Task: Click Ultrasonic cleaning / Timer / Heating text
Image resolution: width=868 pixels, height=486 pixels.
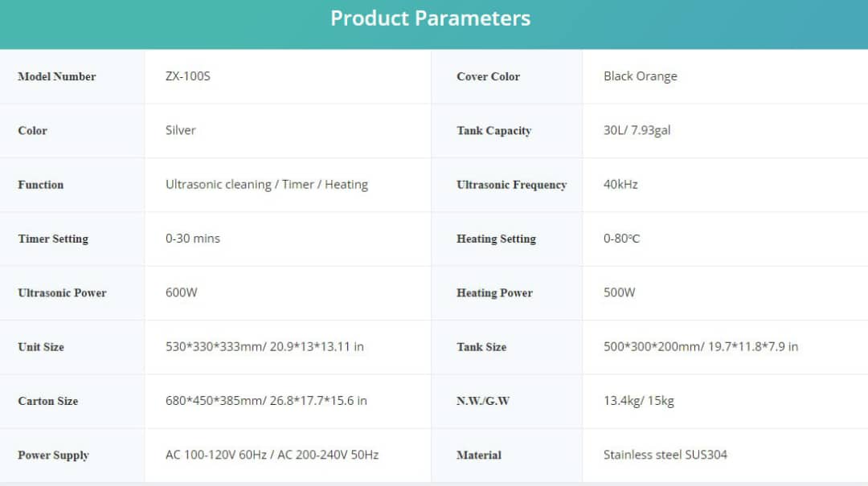Action: tap(266, 184)
